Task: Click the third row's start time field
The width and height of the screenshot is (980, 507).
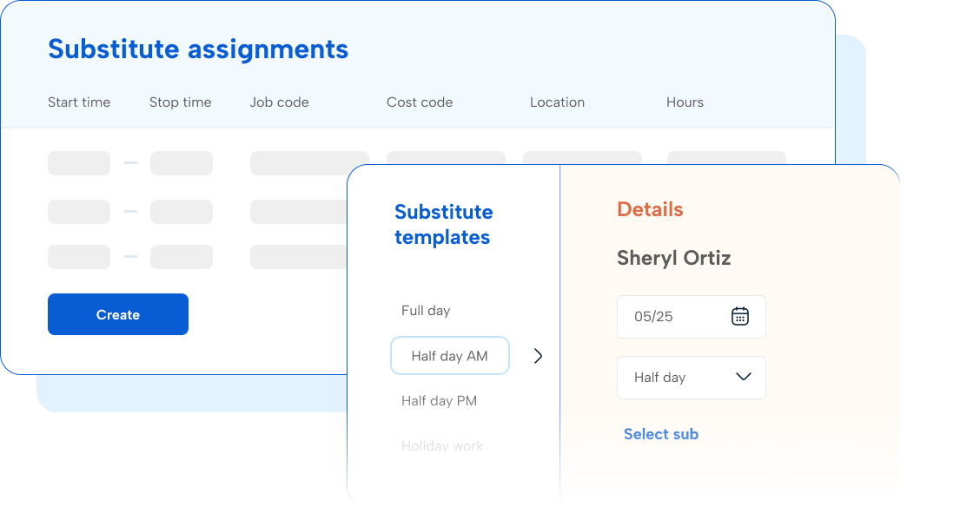Action: (x=79, y=257)
